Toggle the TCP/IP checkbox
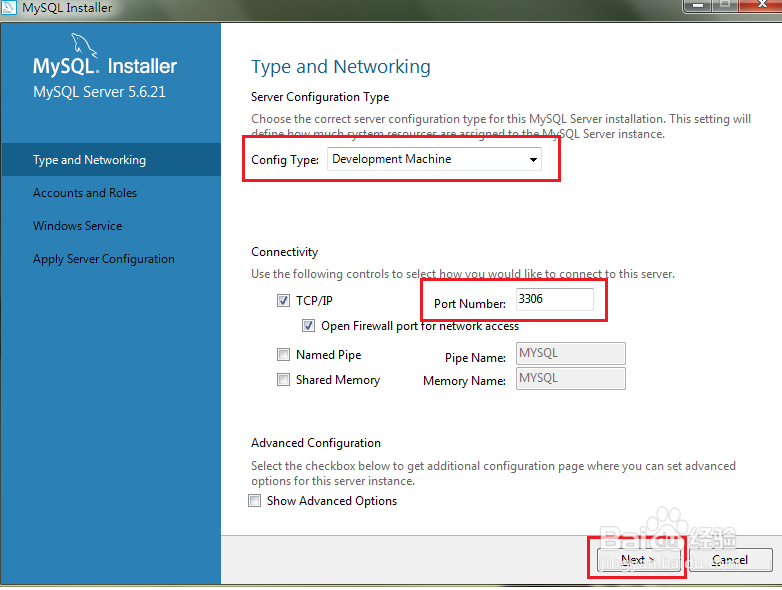 pyautogui.click(x=283, y=301)
